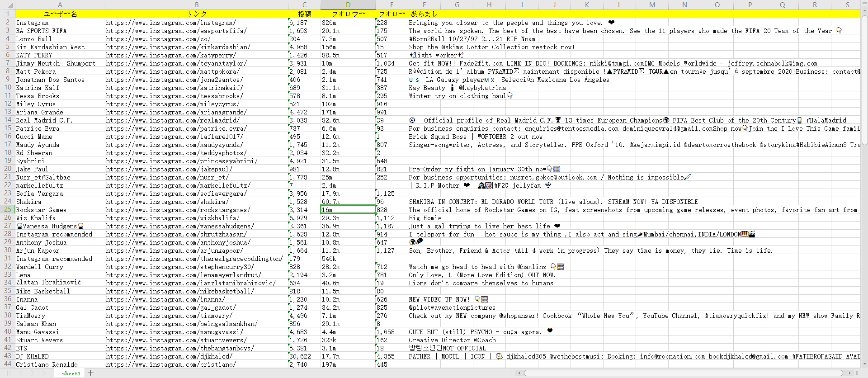This screenshot has height=378, width=868.
Task: Select the cell 'Lonzo Ball'
Action: point(60,38)
